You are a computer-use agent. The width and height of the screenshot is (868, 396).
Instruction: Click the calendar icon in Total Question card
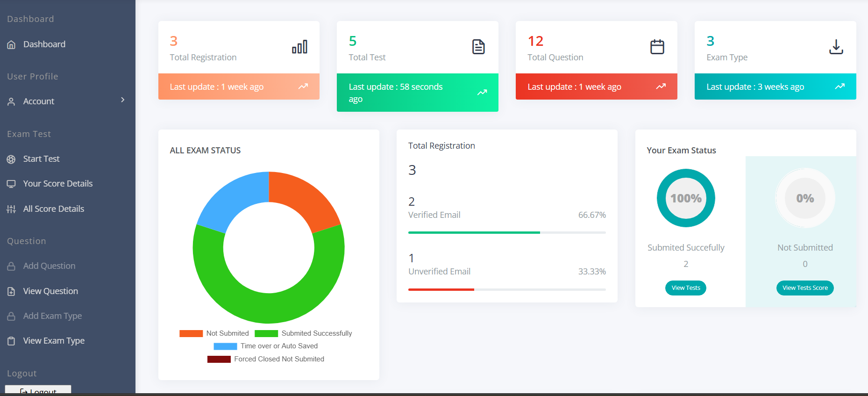click(x=657, y=47)
